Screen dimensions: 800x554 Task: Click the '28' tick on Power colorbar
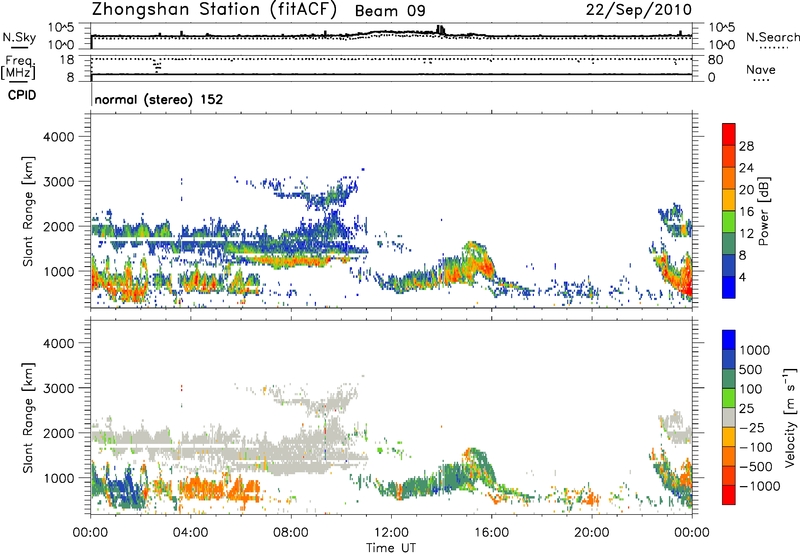click(x=746, y=146)
